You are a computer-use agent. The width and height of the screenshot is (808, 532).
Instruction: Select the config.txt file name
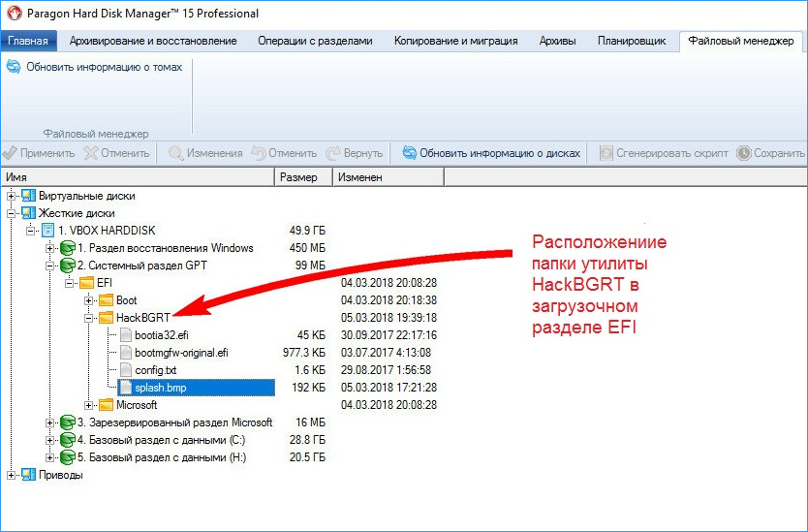pos(156,370)
